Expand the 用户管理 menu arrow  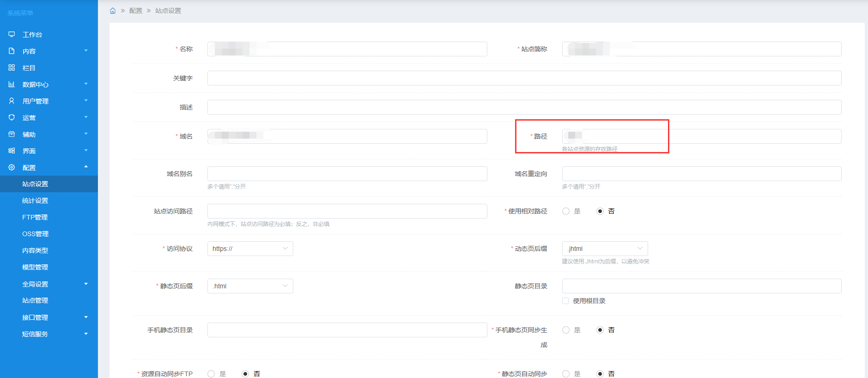pos(86,100)
